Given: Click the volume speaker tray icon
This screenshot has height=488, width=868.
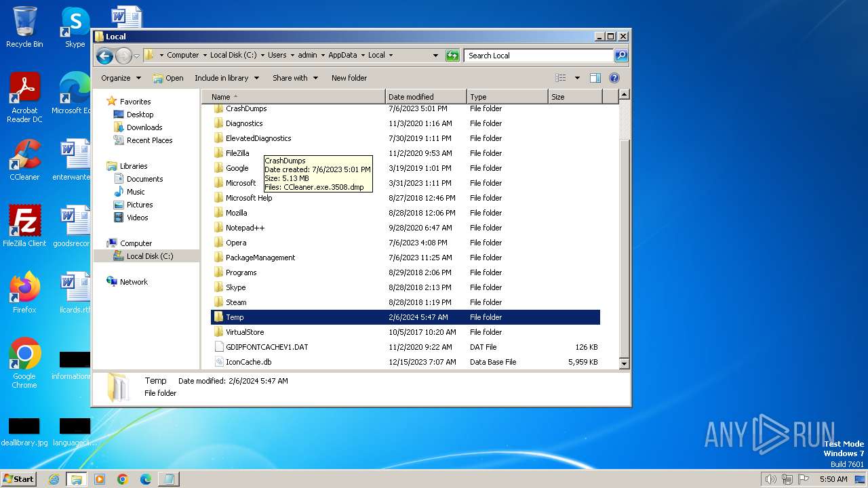Looking at the screenshot, I should tap(770, 479).
